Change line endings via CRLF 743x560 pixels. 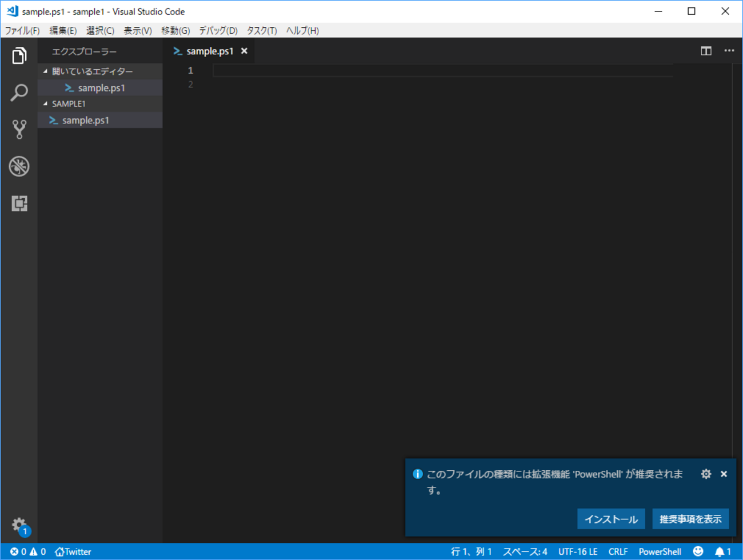tap(618, 551)
